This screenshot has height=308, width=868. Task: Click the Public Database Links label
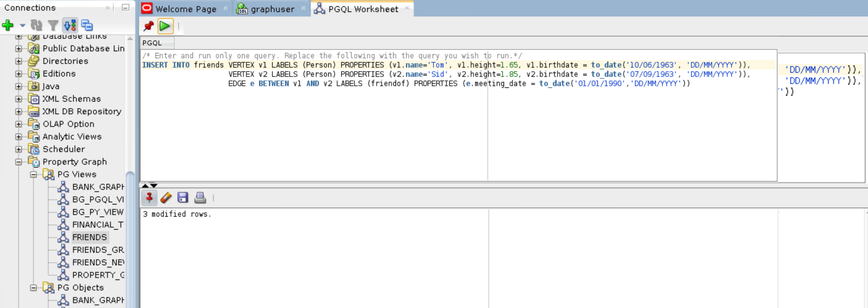(x=83, y=48)
